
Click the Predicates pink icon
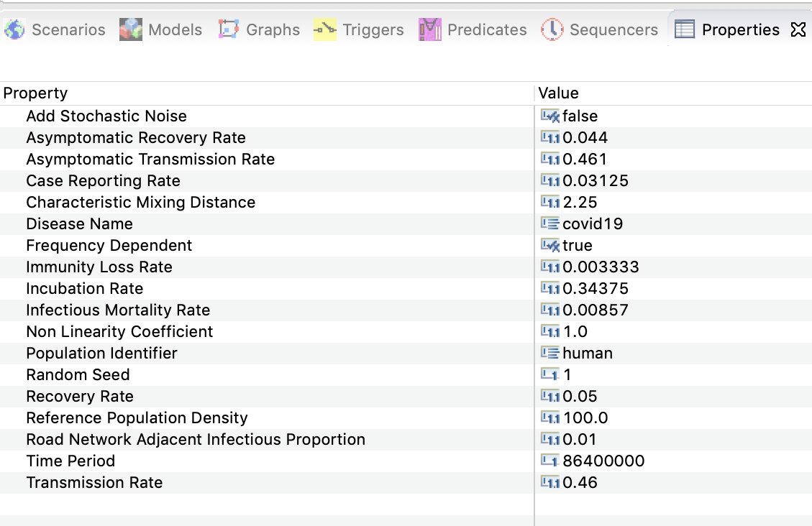point(430,29)
